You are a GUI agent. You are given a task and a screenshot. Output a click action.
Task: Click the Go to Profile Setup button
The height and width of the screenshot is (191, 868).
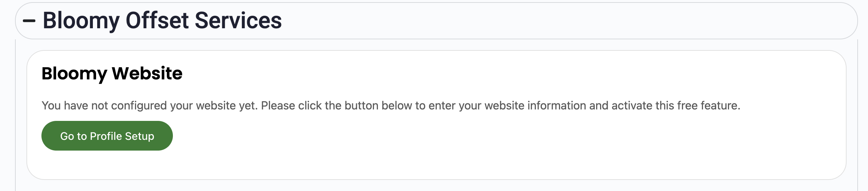coord(107,136)
